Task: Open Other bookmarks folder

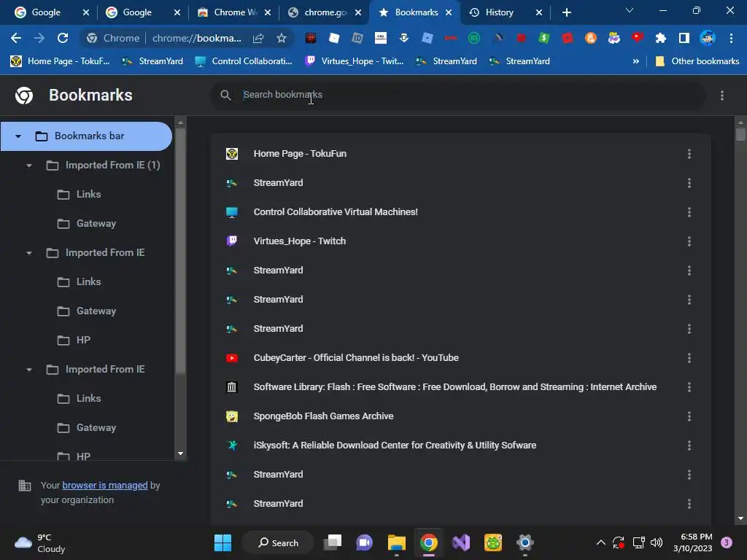Action: [x=698, y=61]
